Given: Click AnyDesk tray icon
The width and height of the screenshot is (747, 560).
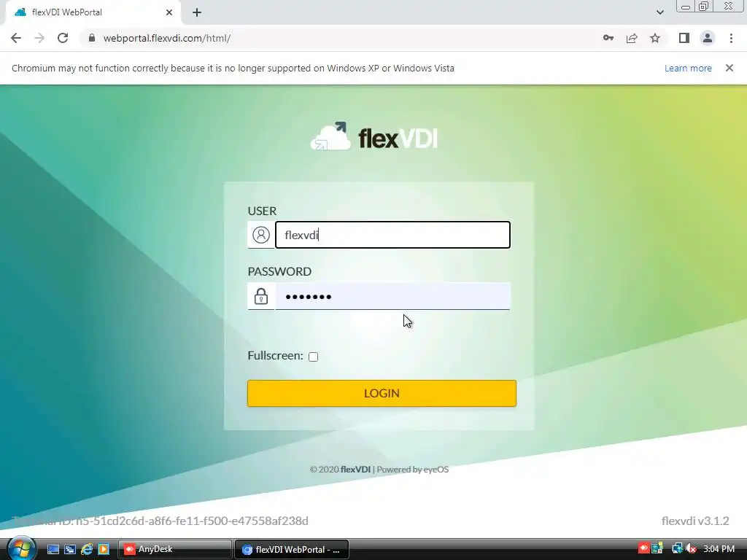Looking at the screenshot, I should [643, 548].
